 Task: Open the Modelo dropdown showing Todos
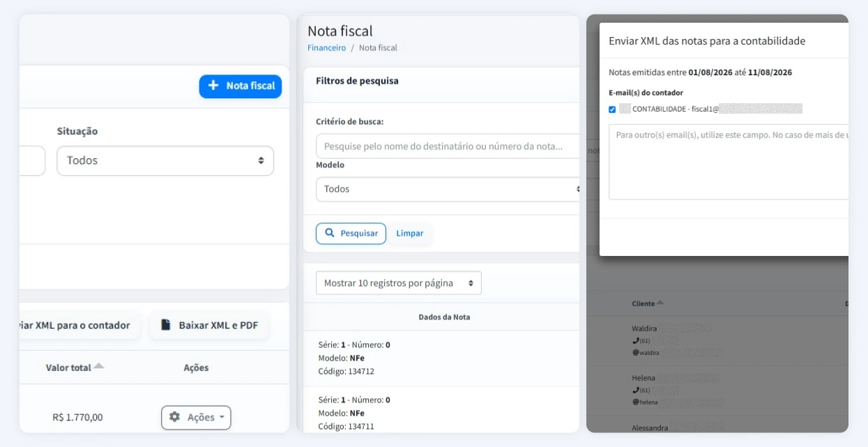(448, 189)
